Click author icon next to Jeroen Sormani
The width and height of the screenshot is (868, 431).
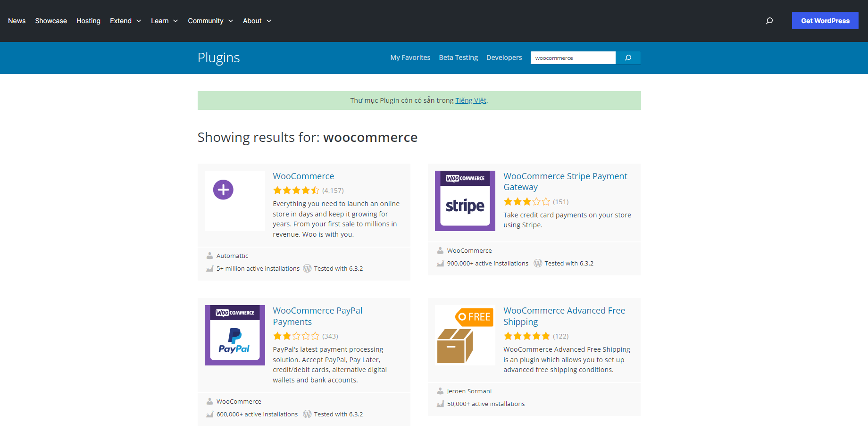coord(440,391)
